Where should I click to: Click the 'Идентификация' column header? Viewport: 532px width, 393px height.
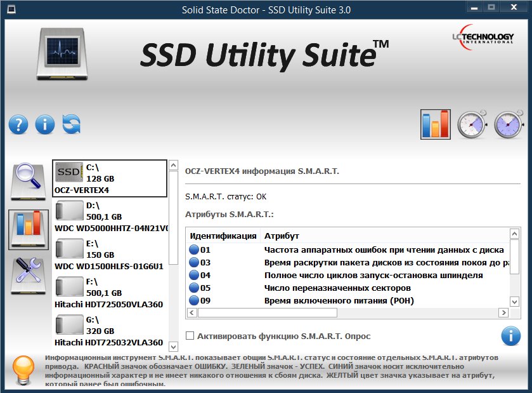[223, 236]
